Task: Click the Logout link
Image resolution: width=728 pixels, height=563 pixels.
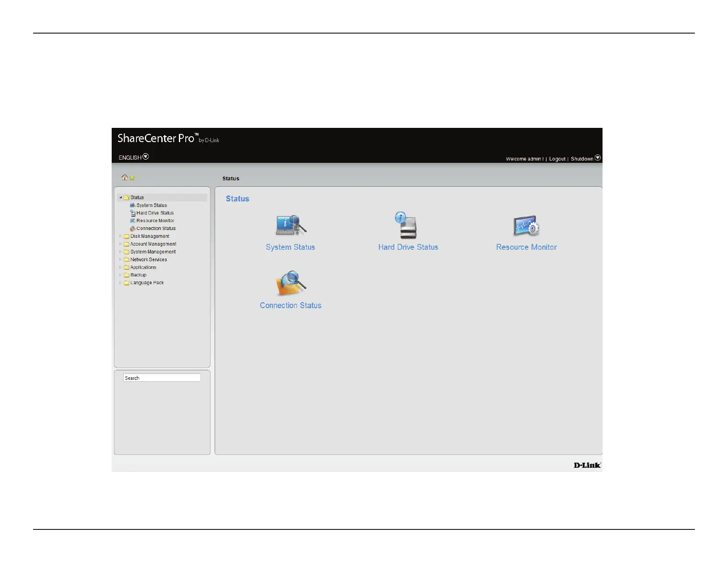Action: click(557, 159)
